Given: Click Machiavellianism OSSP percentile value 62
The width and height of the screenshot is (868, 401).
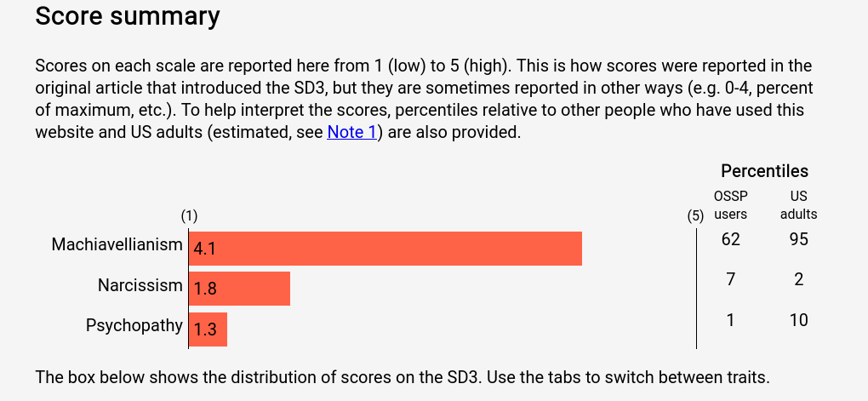Looking at the screenshot, I should [x=731, y=239].
